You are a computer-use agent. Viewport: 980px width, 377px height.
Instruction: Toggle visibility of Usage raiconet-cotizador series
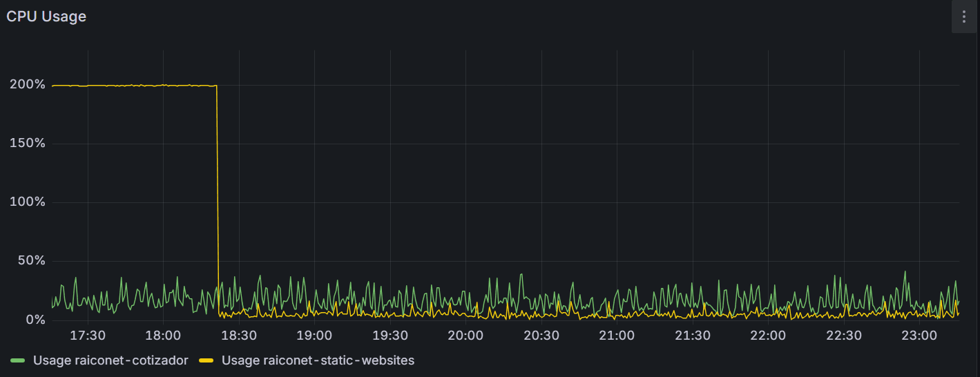click(x=111, y=360)
